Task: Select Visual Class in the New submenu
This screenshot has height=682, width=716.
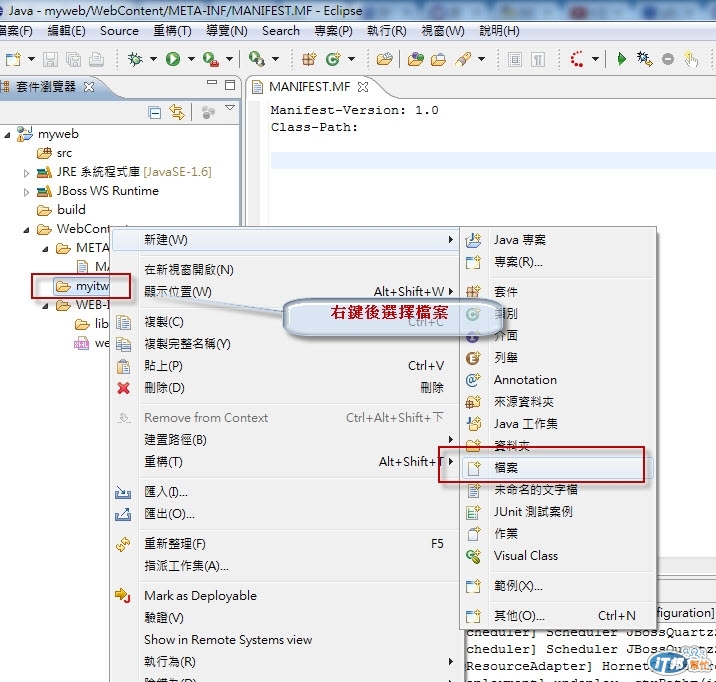Action: 558,556
